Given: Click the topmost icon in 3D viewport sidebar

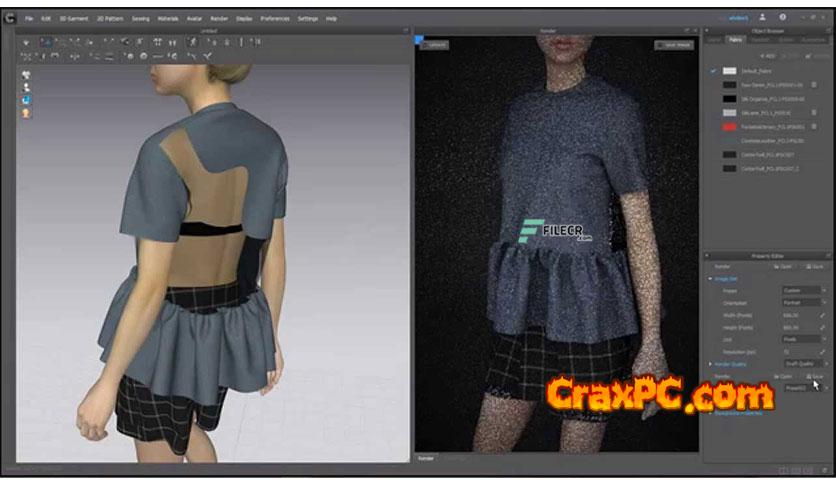Looking at the screenshot, I should pos(25,74).
